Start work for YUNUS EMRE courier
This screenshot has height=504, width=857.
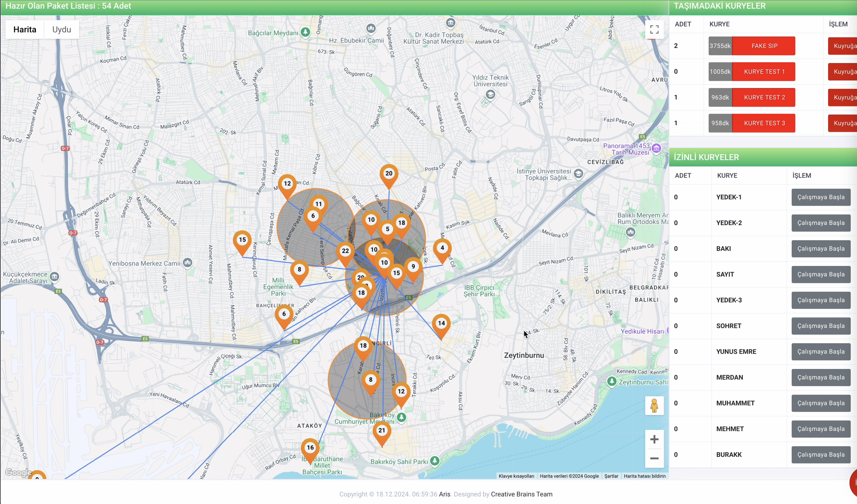point(821,352)
